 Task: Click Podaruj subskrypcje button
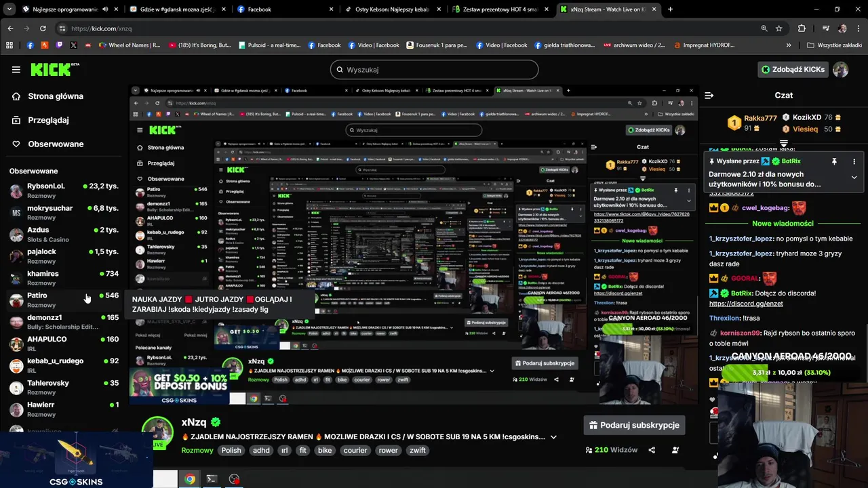[634, 425]
